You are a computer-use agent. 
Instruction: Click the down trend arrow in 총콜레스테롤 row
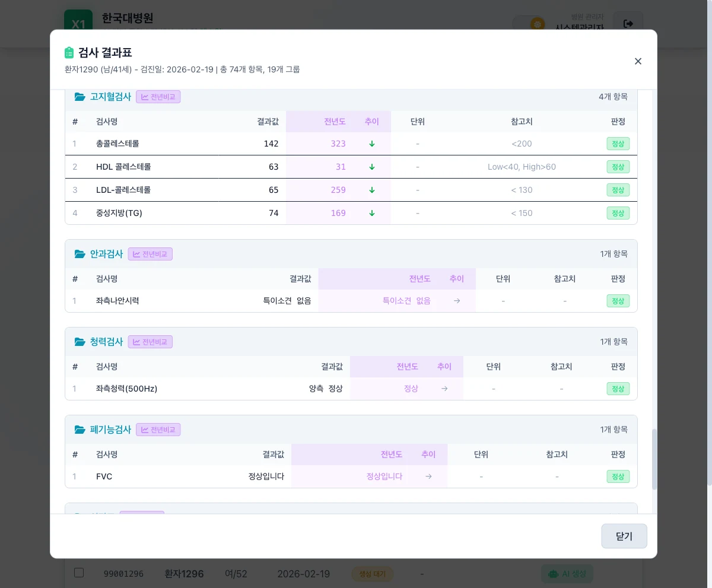(372, 144)
